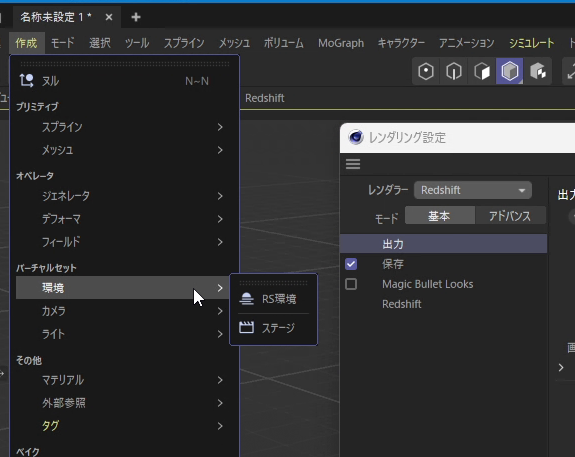Open the MoGraph menu
This screenshot has height=457, width=575.
(x=341, y=43)
